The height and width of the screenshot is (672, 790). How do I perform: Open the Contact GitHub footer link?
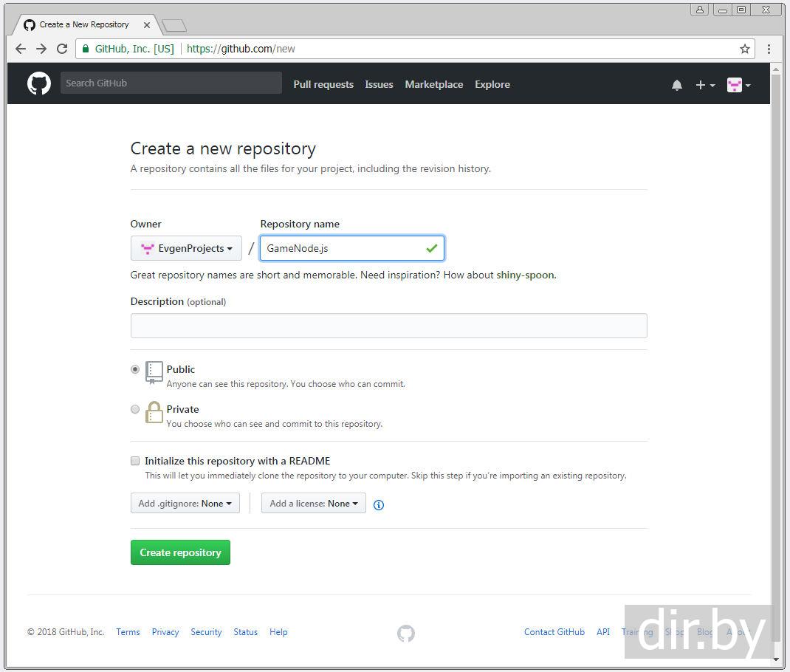click(554, 632)
